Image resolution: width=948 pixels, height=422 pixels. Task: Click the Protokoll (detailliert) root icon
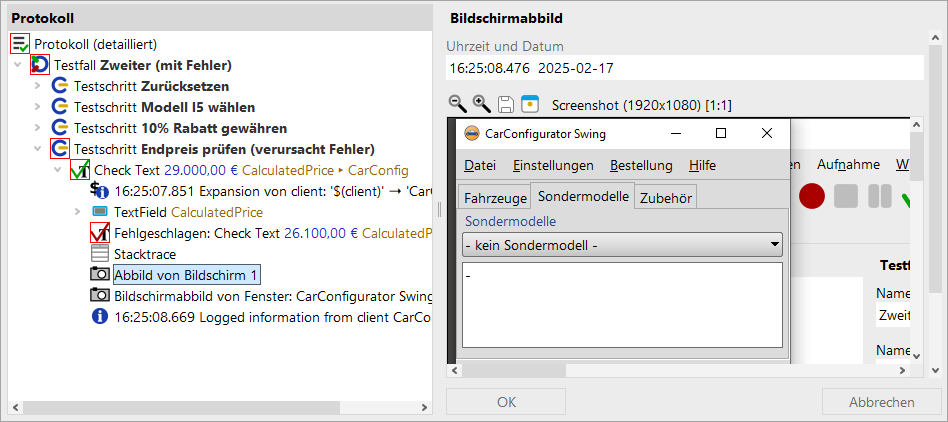[x=20, y=44]
